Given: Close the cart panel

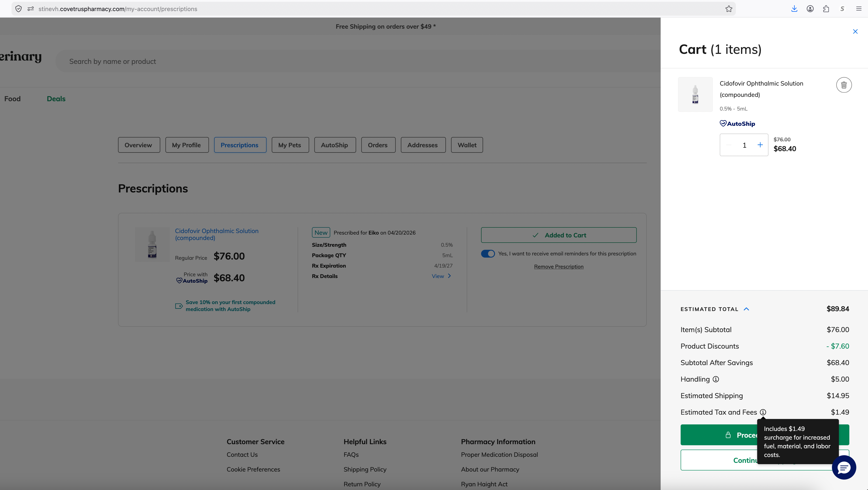Looking at the screenshot, I should pyautogui.click(x=855, y=31).
